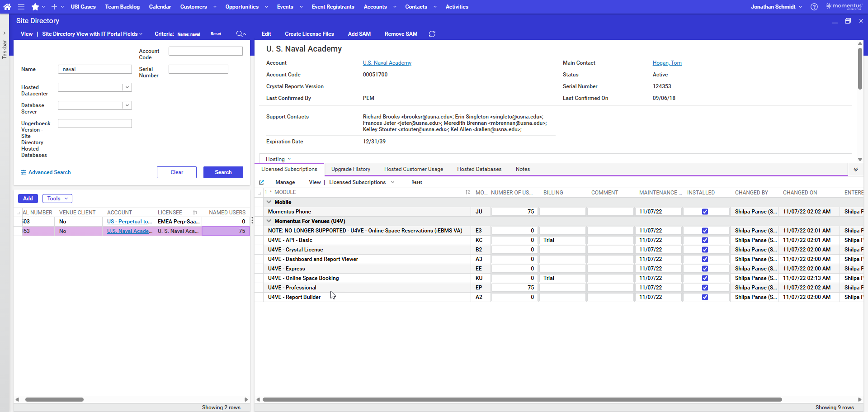868x412 pixels.
Task: Open the Hogan, Tom contact link
Action: point(667,63)
